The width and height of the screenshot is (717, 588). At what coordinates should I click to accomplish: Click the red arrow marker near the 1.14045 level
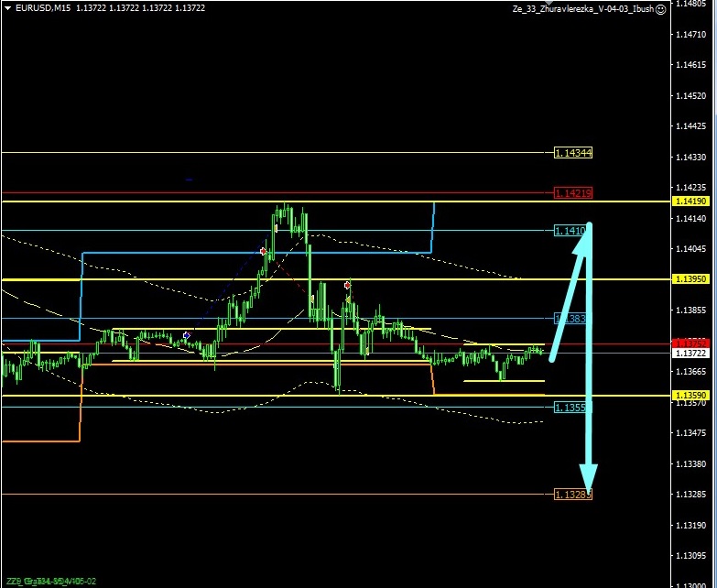263,251
